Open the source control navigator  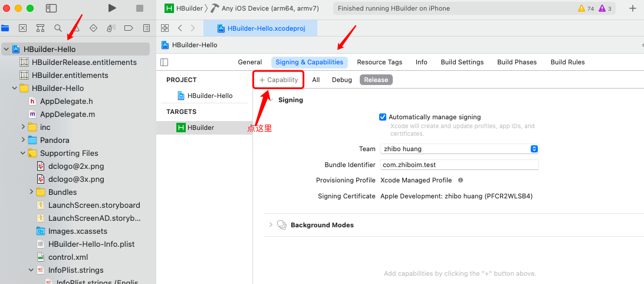click(22, 28)
